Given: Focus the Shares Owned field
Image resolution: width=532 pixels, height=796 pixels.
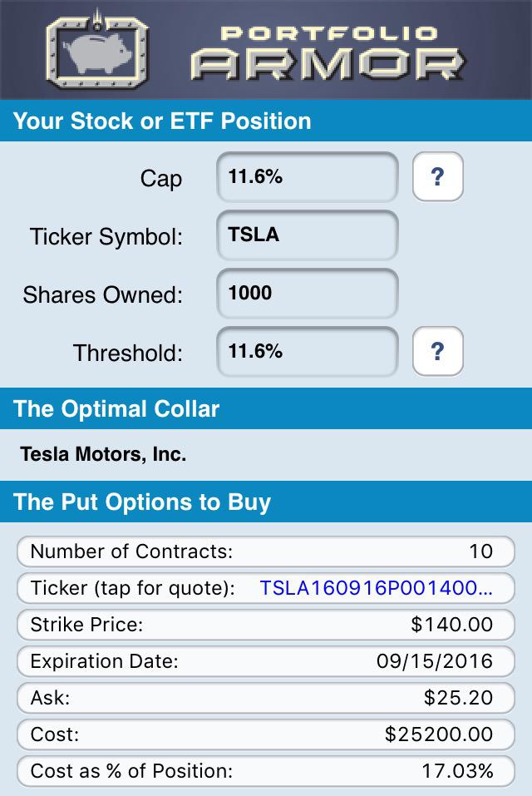Looking at the screenshot, I should [x=308, y=294].
